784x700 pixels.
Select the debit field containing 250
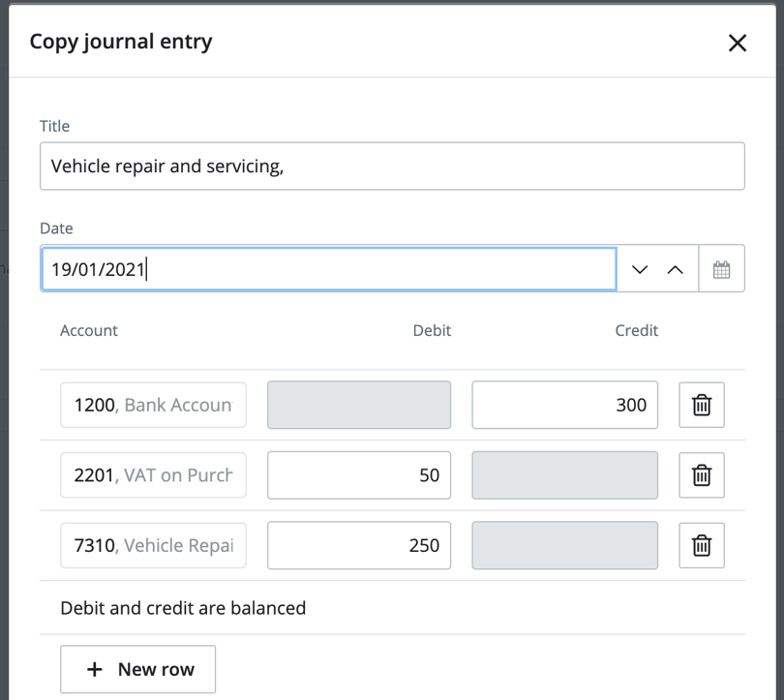click(x=359, y=546)
